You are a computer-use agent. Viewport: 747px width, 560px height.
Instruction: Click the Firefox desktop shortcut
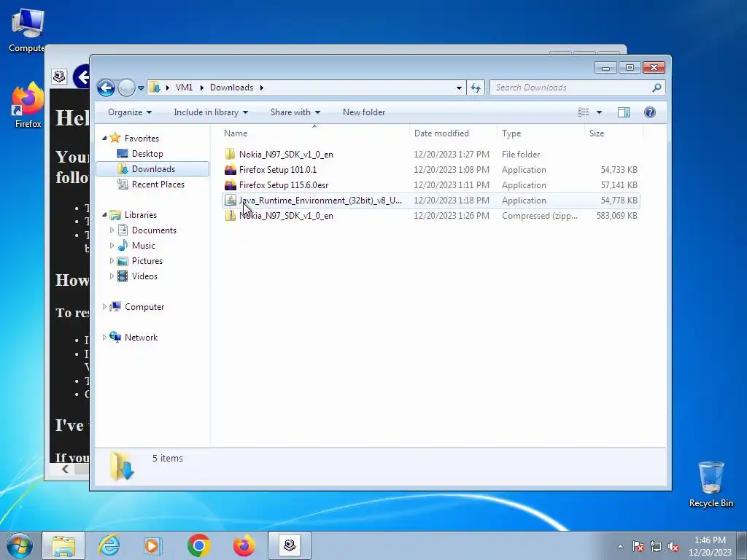(28, 106)
